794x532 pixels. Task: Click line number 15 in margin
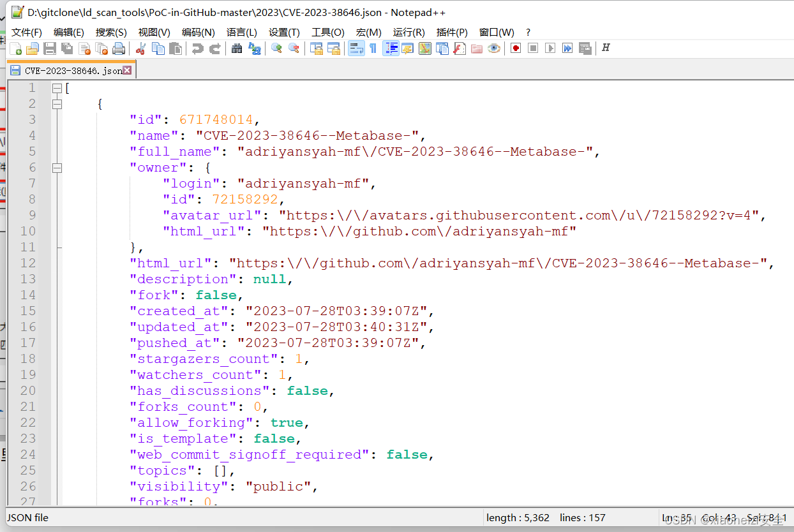point(28,311)
